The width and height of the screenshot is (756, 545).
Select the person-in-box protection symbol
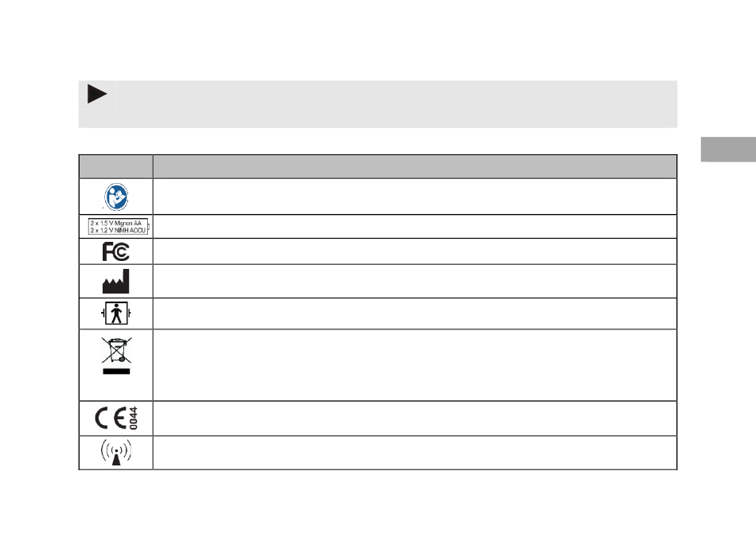point(115,313)
